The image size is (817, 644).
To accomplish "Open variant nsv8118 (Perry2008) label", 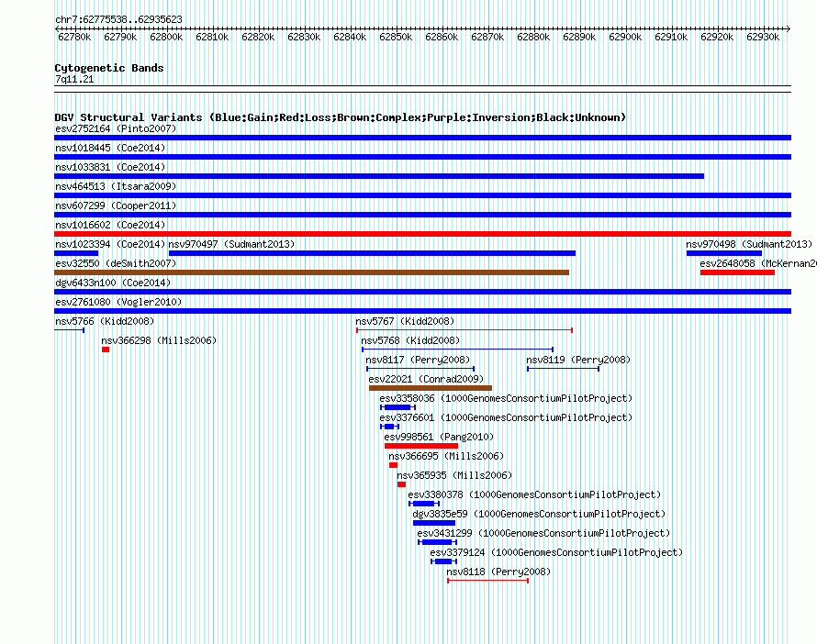I will point(498,572).
